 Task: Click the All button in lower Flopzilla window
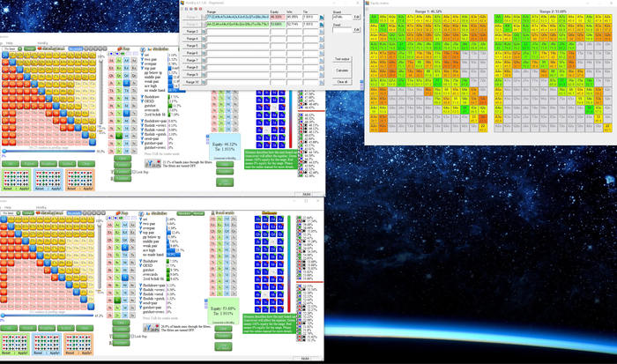[x=9, y=328]
